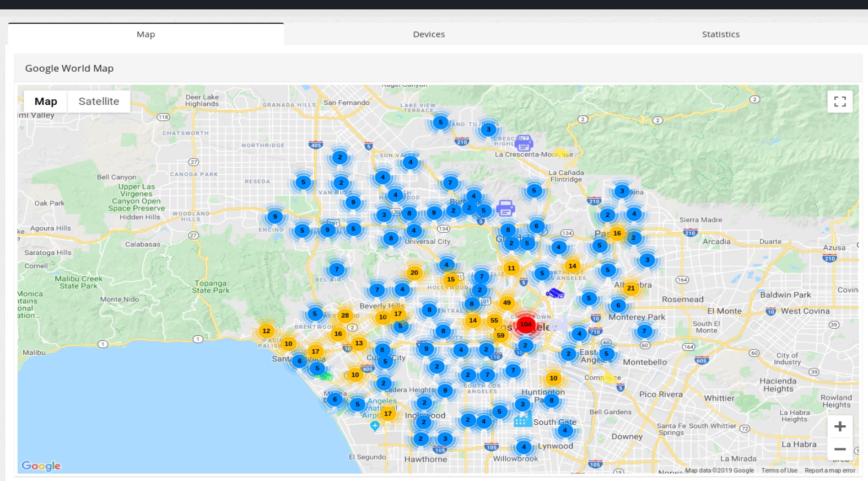Click the red 104 cluster marker

(526, 324)
